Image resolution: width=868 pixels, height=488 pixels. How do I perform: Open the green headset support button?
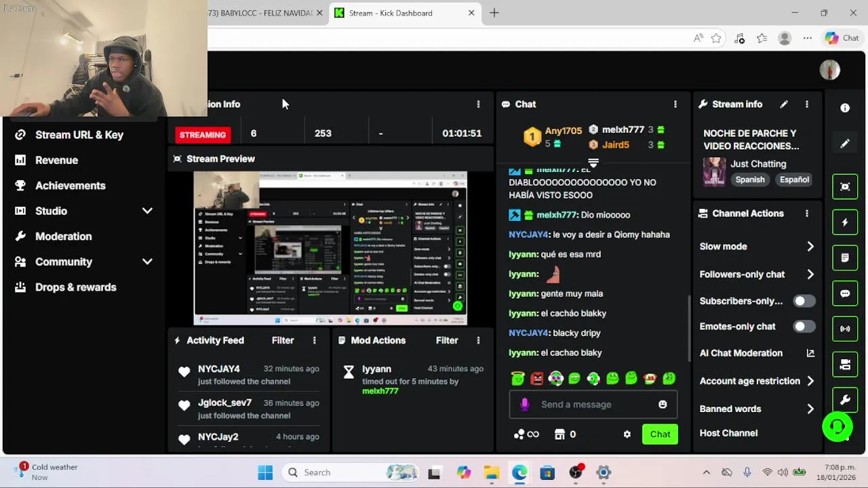[x=837, y=426]
